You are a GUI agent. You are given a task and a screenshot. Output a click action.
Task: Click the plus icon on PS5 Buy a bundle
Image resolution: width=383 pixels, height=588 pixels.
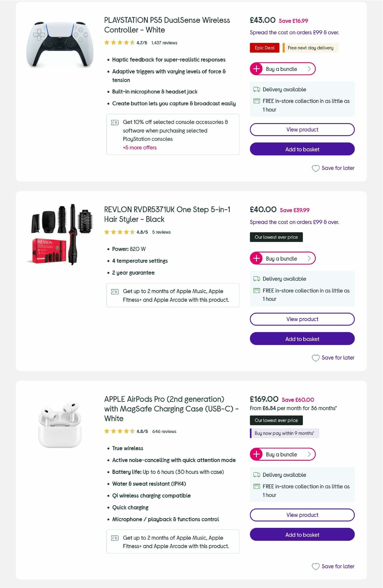[257, 69]
